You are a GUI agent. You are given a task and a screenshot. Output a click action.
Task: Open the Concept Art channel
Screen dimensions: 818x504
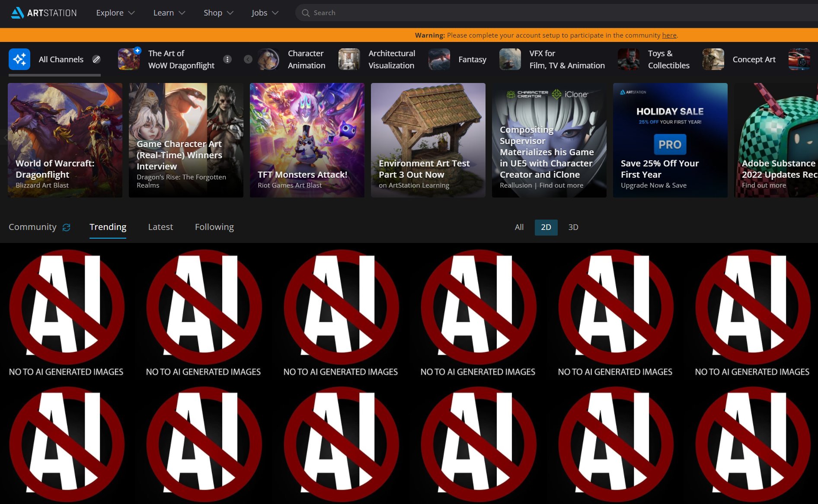pyautogui.click(x=754, y=59)
